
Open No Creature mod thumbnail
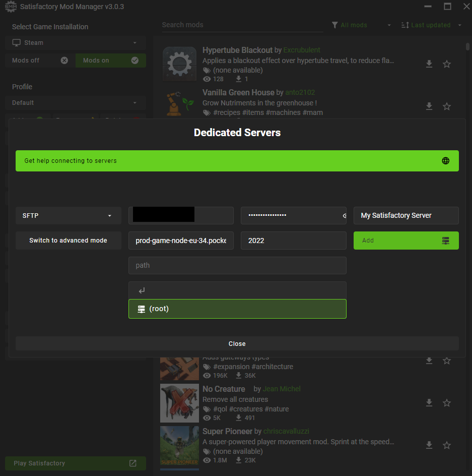(179, 403)
